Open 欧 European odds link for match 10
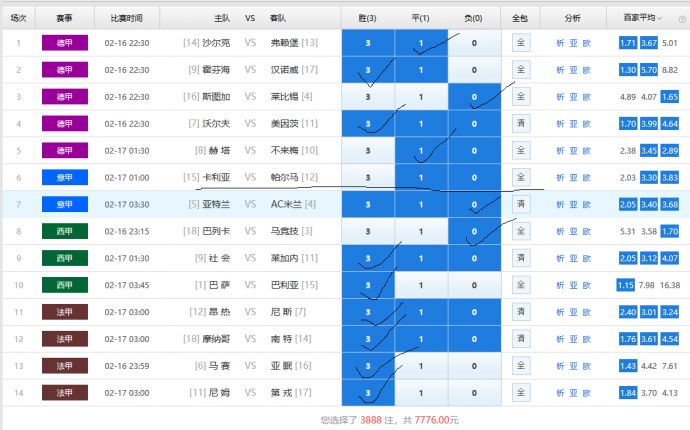The image size is (690, 430). click(588, 284)
